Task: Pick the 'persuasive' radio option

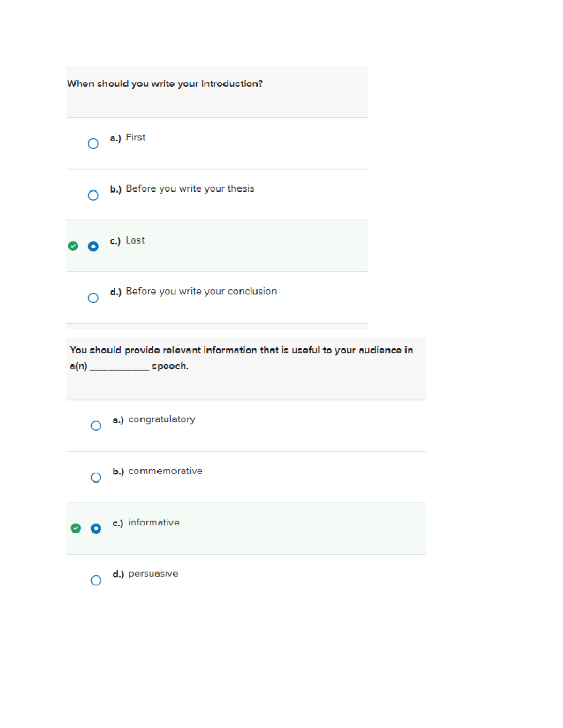Action: point(96,580)
